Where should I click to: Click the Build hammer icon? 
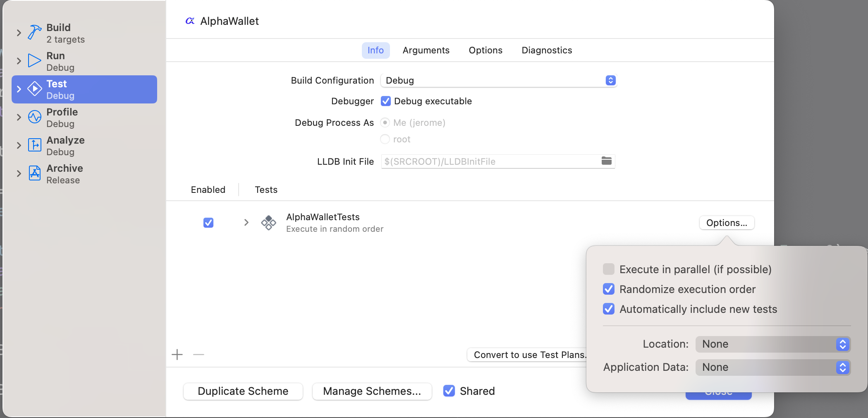coord(35,33)
